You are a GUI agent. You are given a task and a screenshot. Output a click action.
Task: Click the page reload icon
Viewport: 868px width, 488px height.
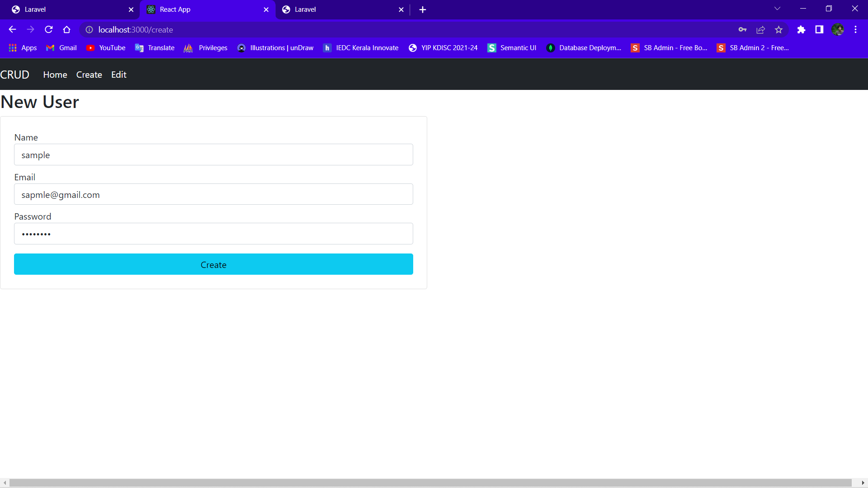[x=48, y=29]
